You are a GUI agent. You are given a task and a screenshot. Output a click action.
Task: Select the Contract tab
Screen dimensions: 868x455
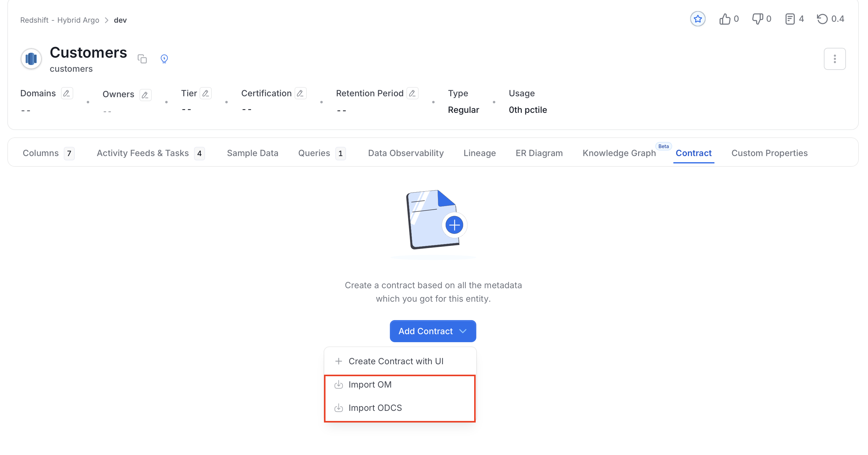click(x=694, y=153)
